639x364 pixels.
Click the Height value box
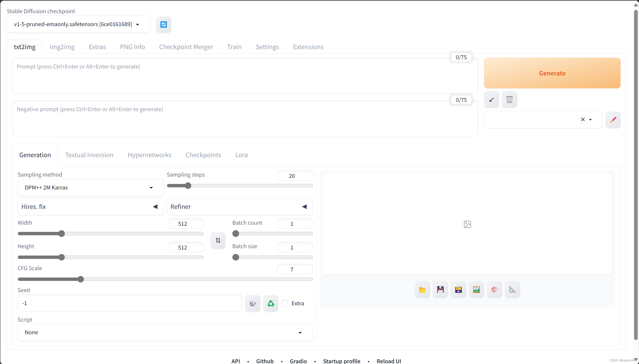click(186, 247)
